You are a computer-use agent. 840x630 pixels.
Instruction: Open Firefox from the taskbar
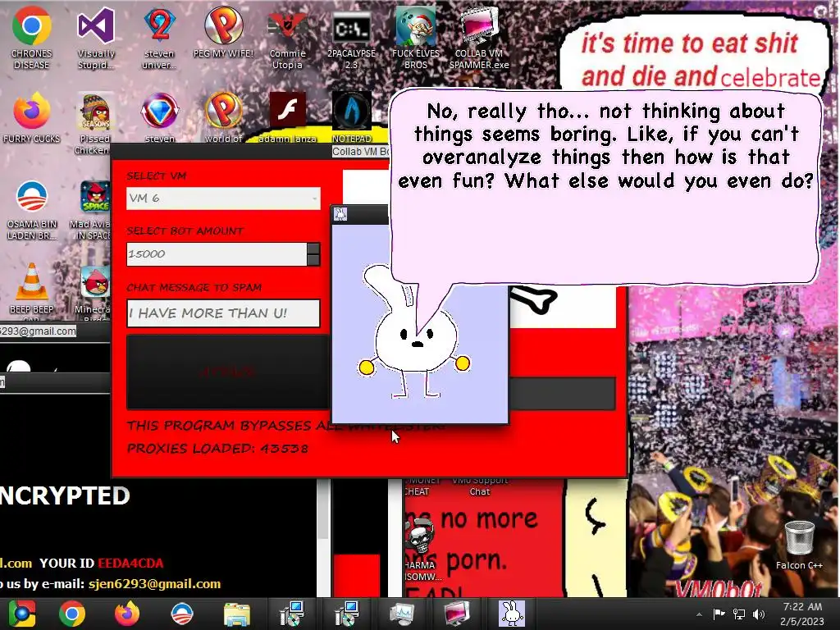pyautogui.click(x=127, y=614)
